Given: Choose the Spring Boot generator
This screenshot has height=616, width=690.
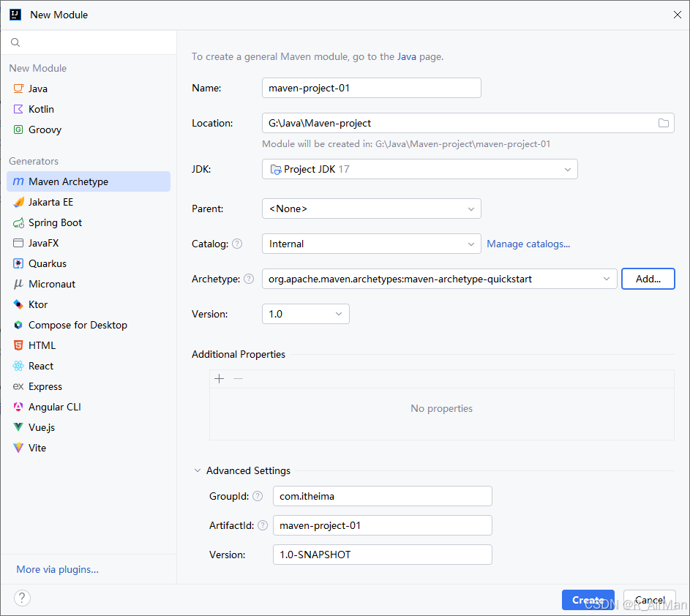Looking at the screenshot, I should [88, 222].
